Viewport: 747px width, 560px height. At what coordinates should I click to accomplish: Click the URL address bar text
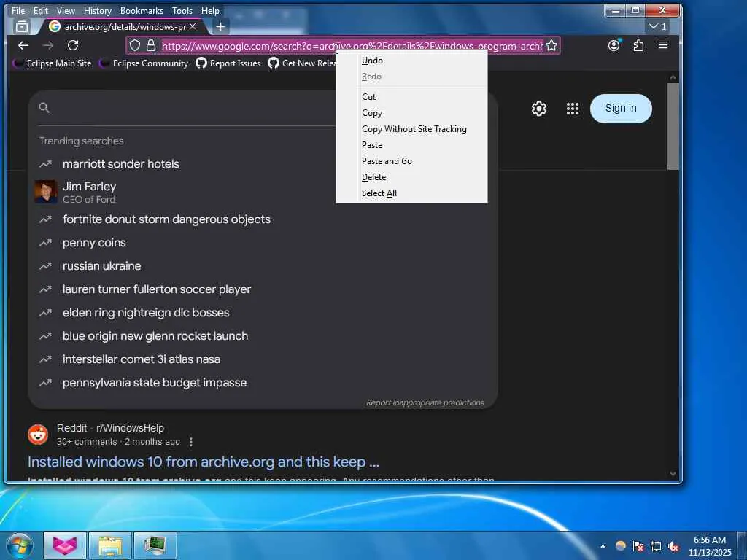point(352,46)
